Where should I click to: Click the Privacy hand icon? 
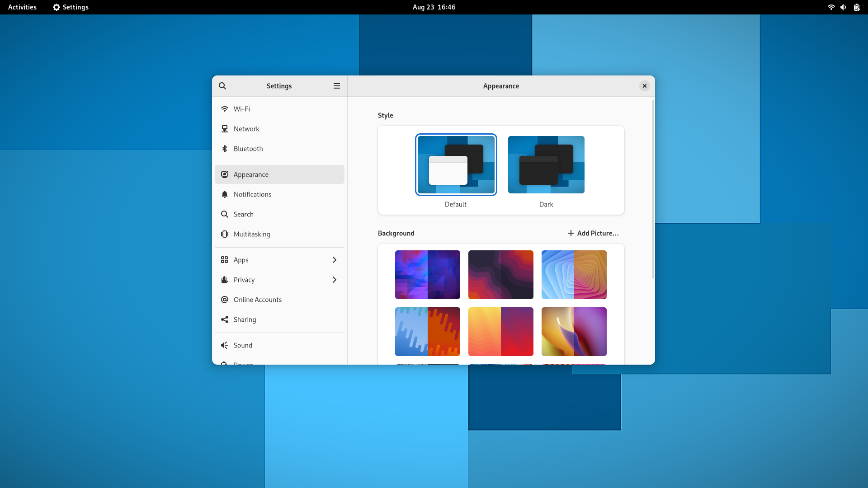tap(225, 280)
